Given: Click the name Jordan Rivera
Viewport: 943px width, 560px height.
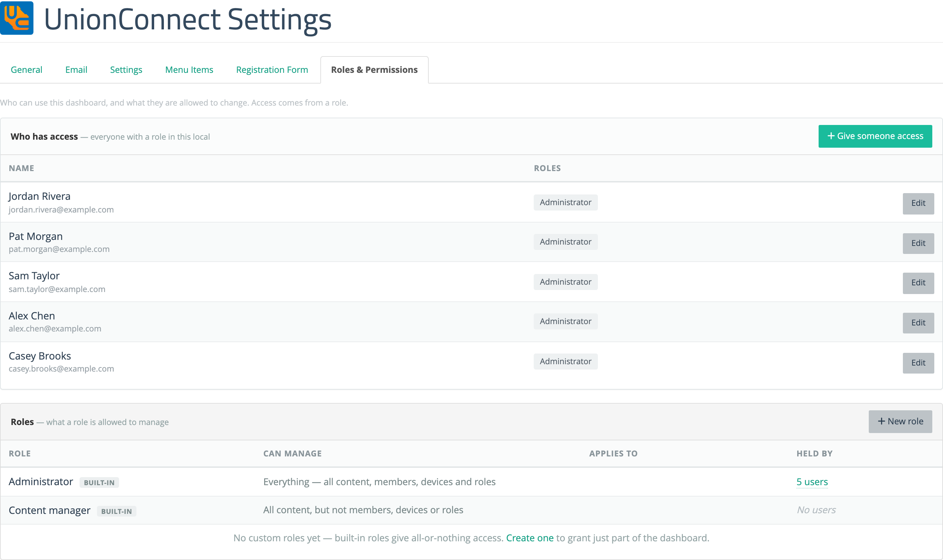Looking at the screenshot, I should tap(40, 196).
